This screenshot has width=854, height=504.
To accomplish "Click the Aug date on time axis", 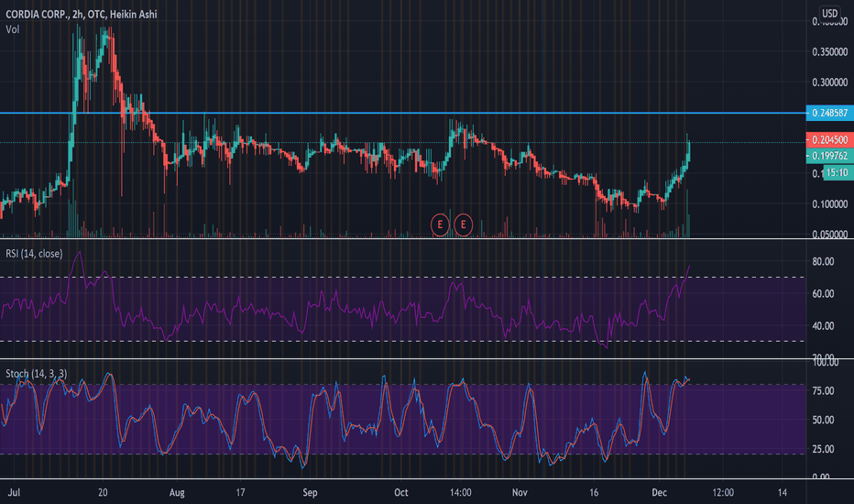I will tap(177, 493).
